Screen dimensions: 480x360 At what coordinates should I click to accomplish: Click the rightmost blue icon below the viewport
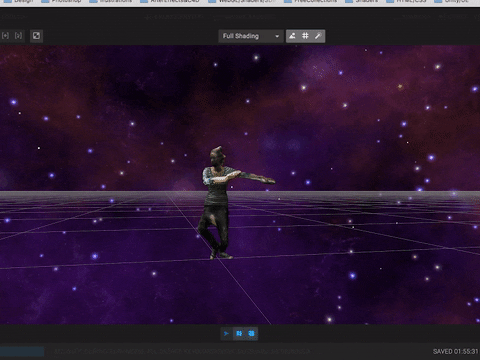click(251, 333)
